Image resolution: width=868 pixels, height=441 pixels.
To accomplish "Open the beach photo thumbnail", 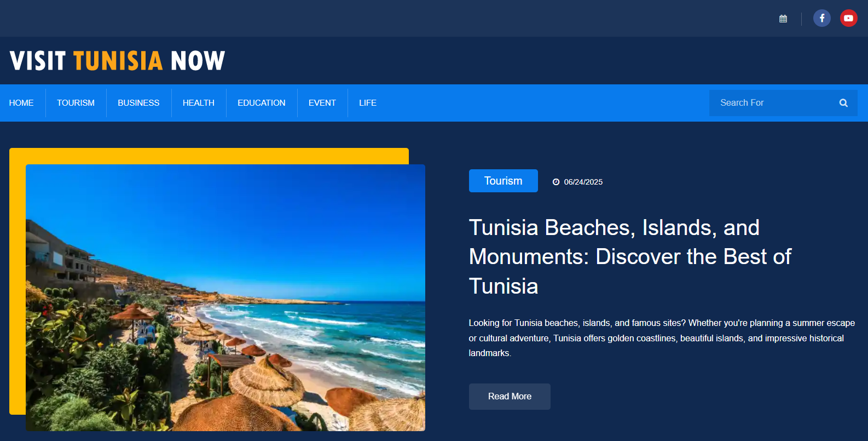I will click(x=225, y=297).
